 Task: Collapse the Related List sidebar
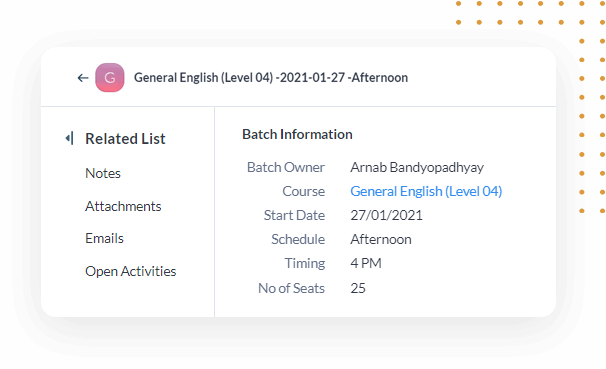tap(70, 138)
